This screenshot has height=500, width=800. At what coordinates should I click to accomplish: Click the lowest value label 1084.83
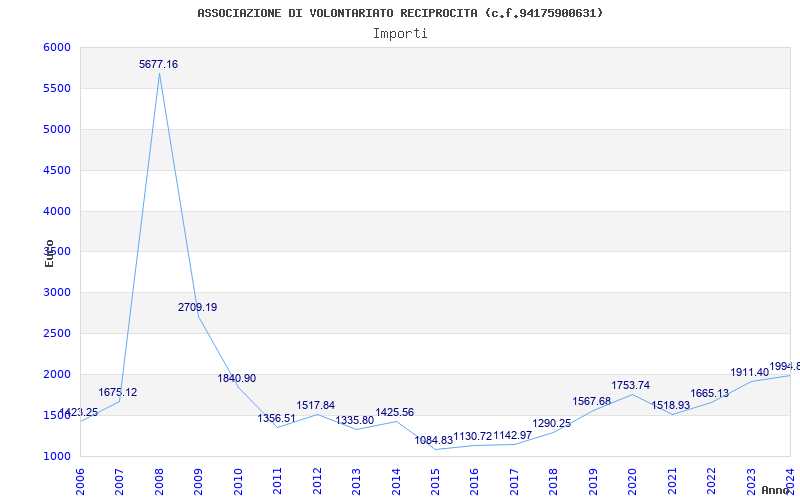point(434,440)
